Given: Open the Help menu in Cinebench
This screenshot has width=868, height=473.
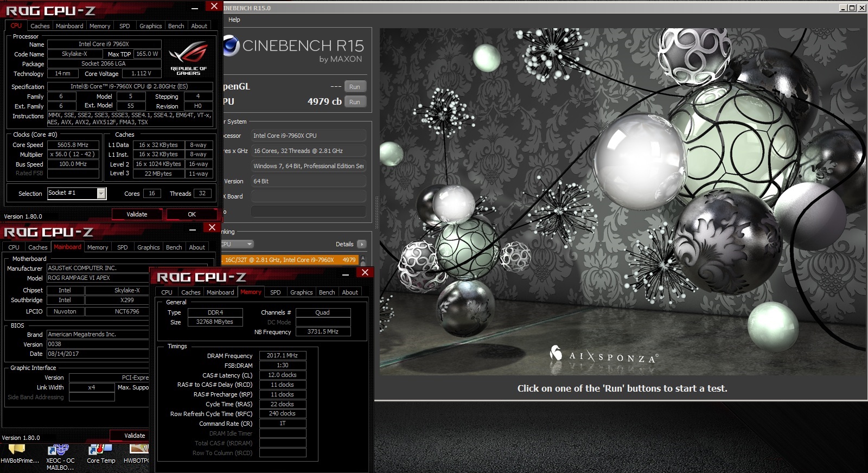Looking at the screenshot, I should [x=234, y=20].
